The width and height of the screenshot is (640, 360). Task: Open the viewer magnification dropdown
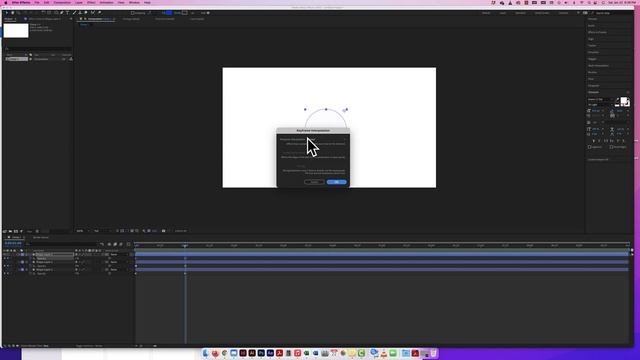[81, 231]
